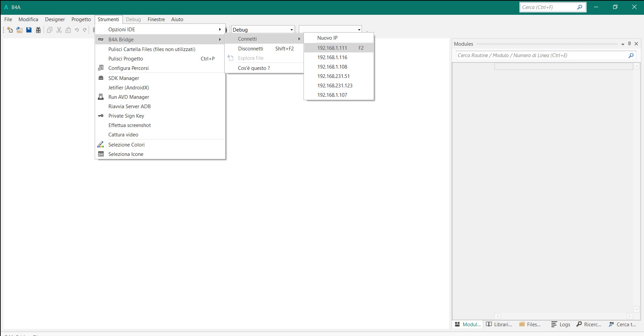Image resolution: width=644 pixels, height=336 pixels.
Task: Select the B4A Bridge menu entry
Action: click(160, 39)
